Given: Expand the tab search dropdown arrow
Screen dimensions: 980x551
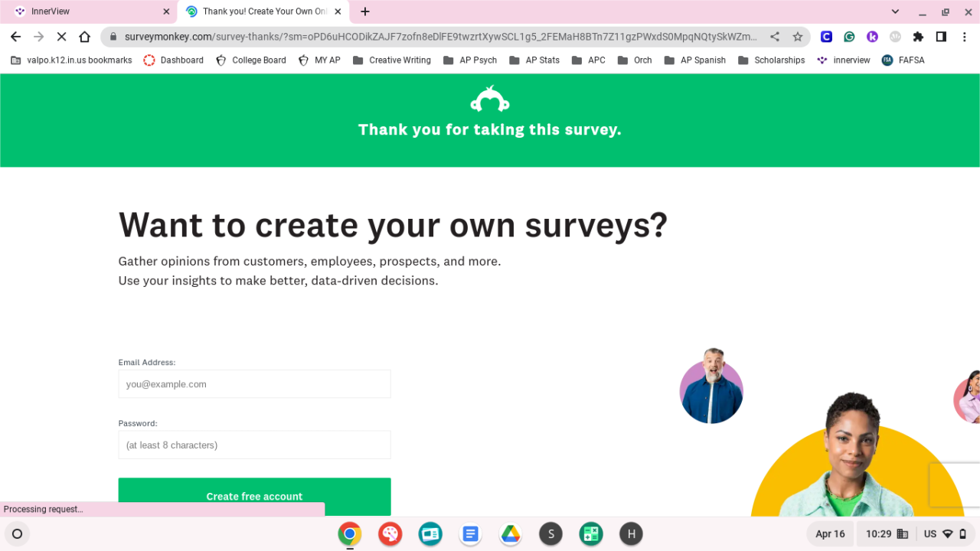Looking at the screenshot, I should tap(895, 11).
